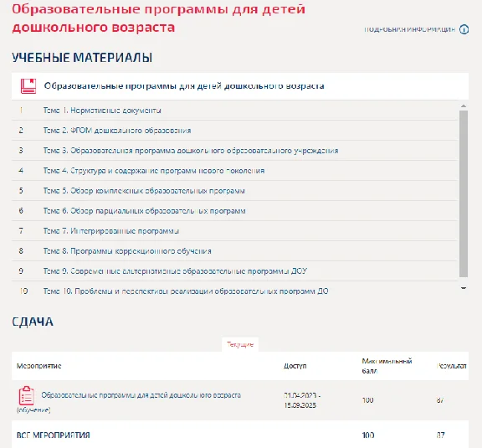
Task: Open Тема 2. ФГОС дошкольного образования
Action: click(117, 131)
